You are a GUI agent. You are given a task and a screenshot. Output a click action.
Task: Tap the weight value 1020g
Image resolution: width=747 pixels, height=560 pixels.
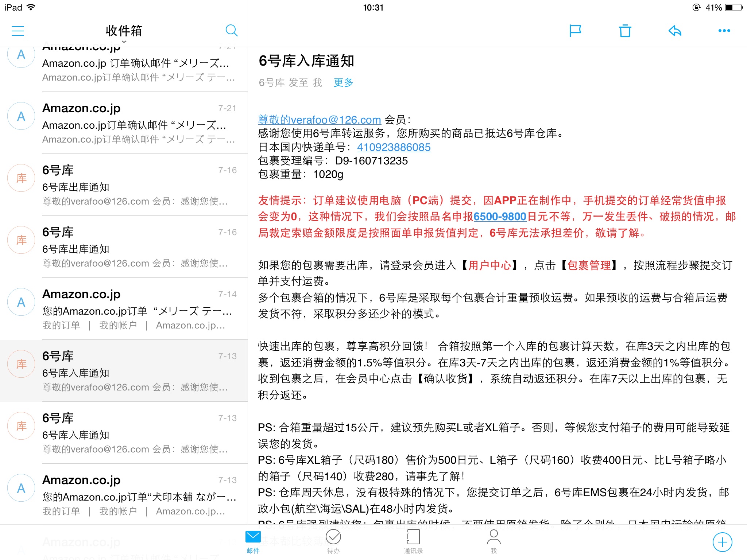coord(328,174)
